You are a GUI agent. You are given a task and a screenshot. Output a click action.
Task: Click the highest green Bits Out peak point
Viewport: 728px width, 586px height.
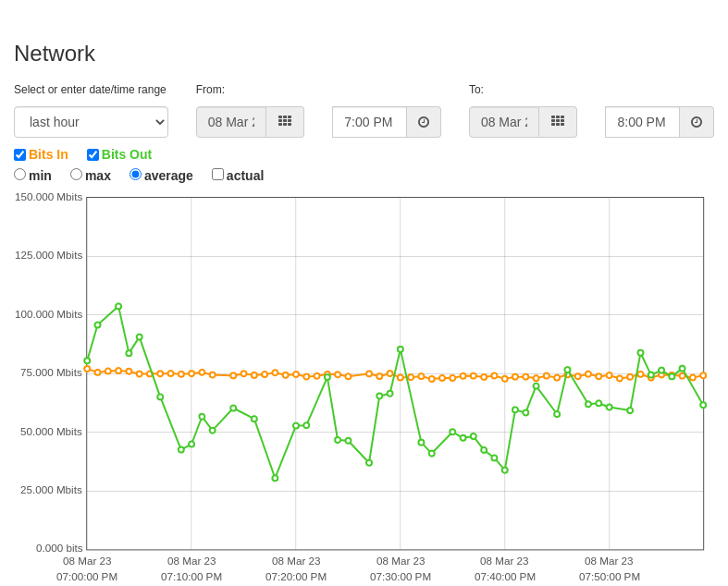118,306
